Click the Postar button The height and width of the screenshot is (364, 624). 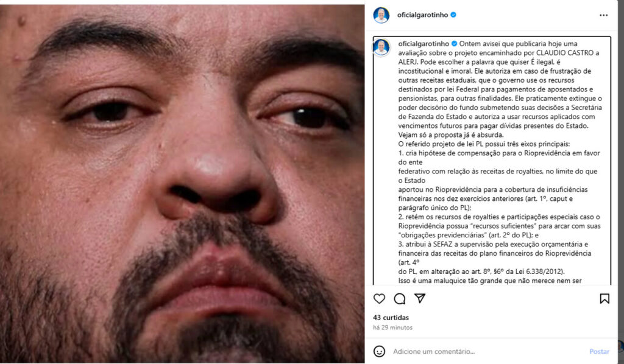(599, 351)
